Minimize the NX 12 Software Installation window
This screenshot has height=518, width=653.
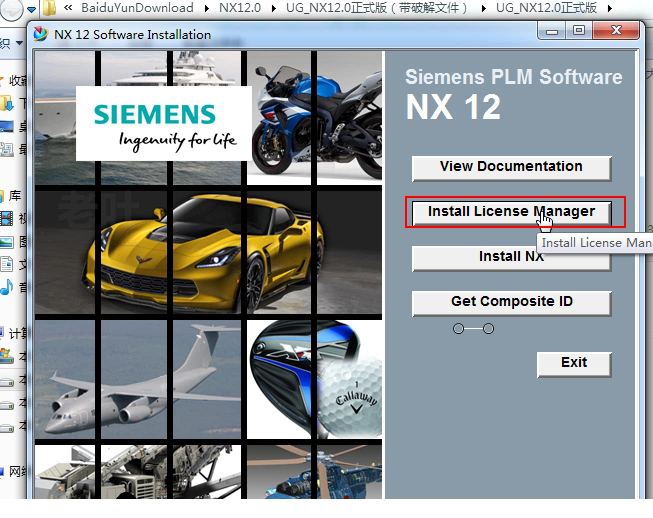[x=552, y=31]
